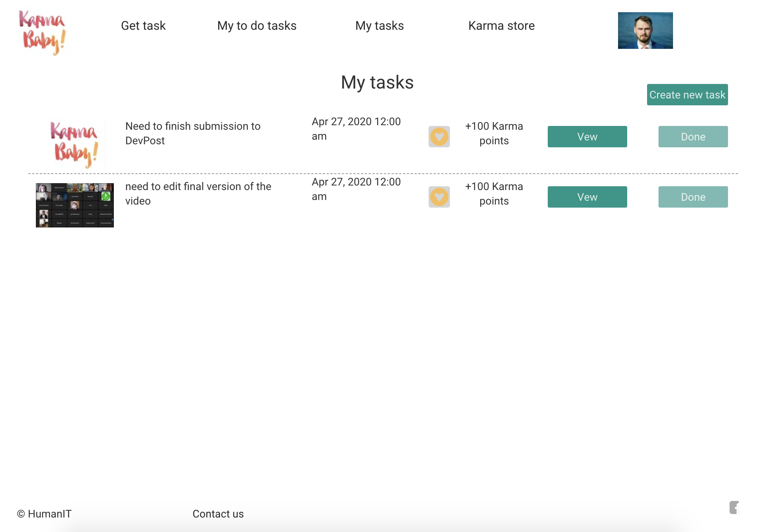The image size is (767, 532).
Task: Click the Karma Baby thumbnail of first task
Action: [x=74, y=144]
